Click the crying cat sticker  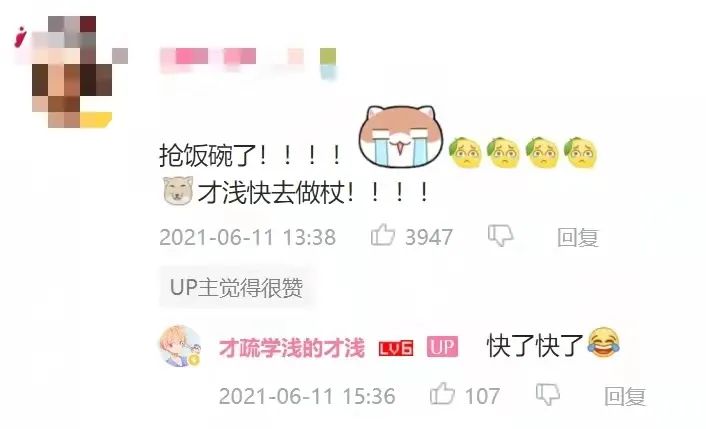point(401,136)
